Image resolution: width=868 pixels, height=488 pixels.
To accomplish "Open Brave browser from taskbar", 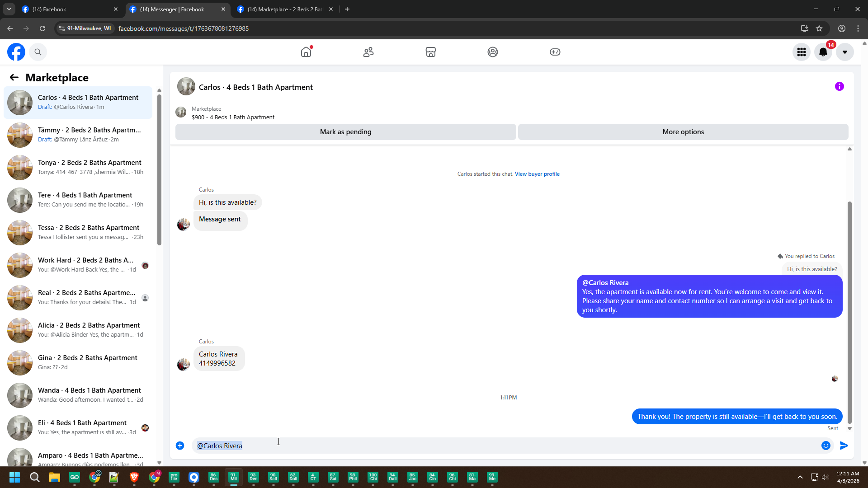I will click(x=134, y=477).
